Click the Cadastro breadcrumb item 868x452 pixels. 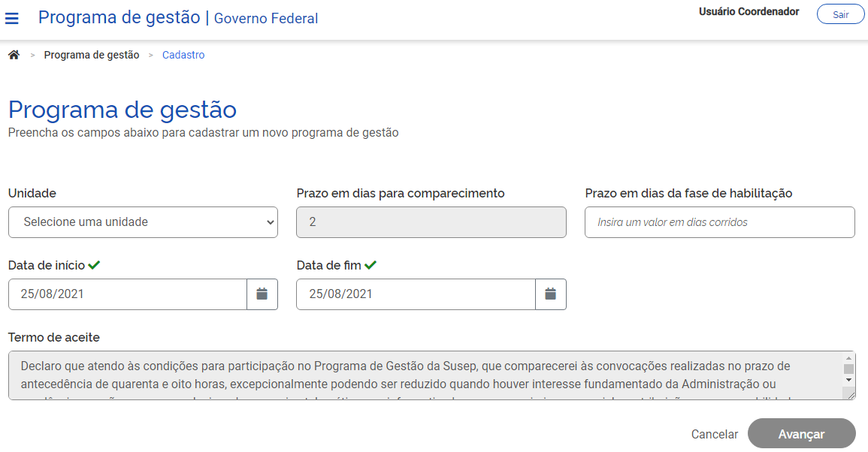click(183, 55)
